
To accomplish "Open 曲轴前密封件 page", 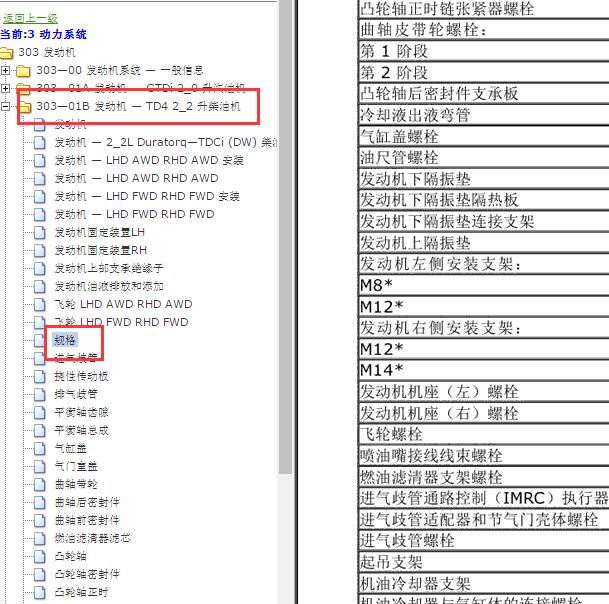I will (x=87, y=520).
